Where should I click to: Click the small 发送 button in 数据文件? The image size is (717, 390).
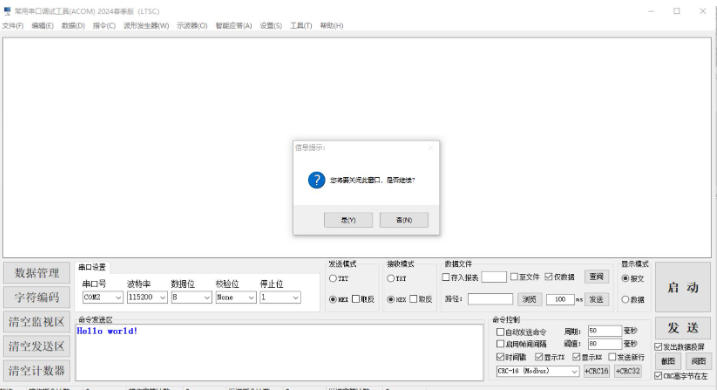[596, 299]
